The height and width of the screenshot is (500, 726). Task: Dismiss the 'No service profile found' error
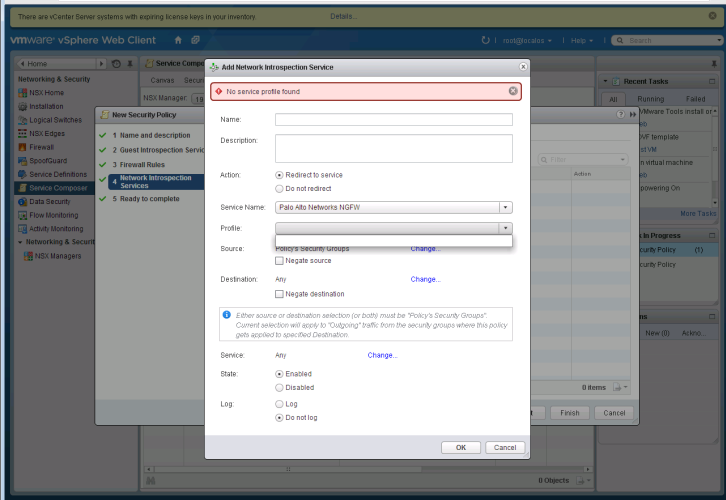click(513, 91)
